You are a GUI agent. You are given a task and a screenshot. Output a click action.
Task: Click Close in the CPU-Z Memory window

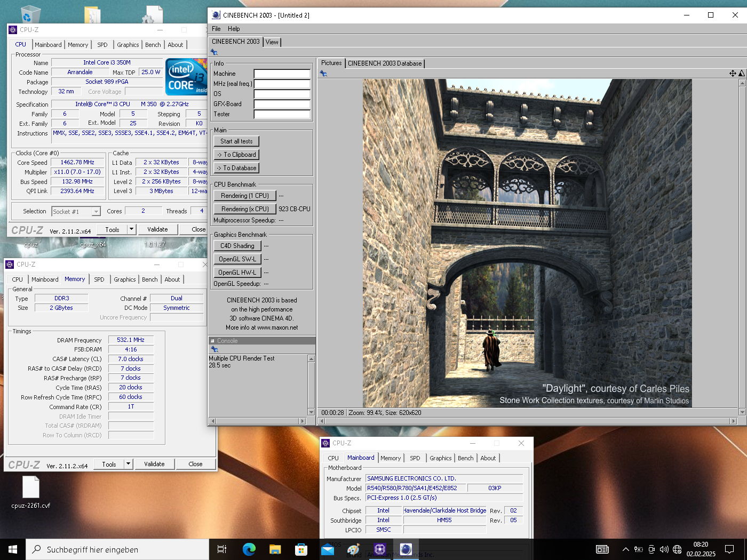196,464
